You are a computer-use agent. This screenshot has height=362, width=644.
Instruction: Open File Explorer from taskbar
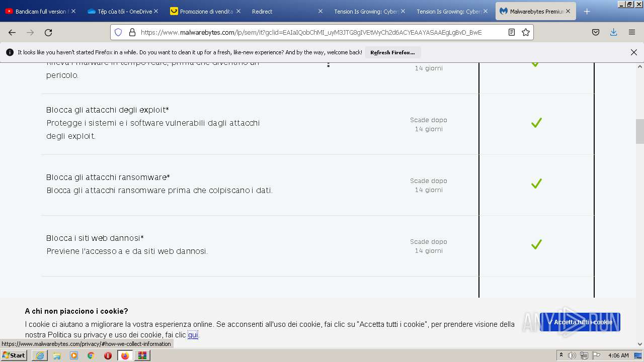[x=57, y=355]
